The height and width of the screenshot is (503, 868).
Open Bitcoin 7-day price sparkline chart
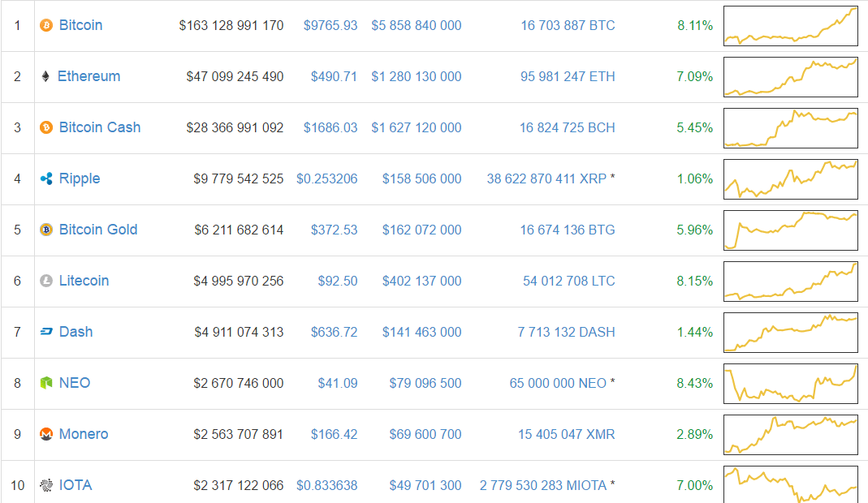[791, 26]
